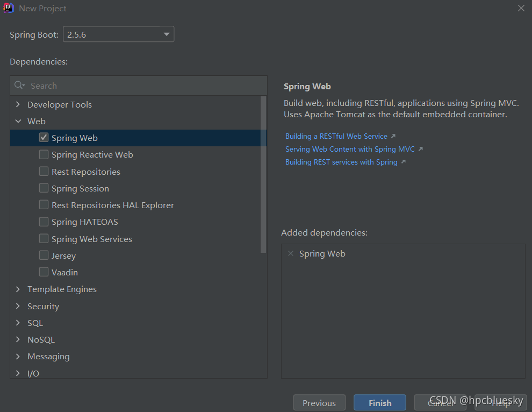The height and width of the screenshot is (412, 532).
Task: Select the Template Engines label
Action: [x=62, y=289]
